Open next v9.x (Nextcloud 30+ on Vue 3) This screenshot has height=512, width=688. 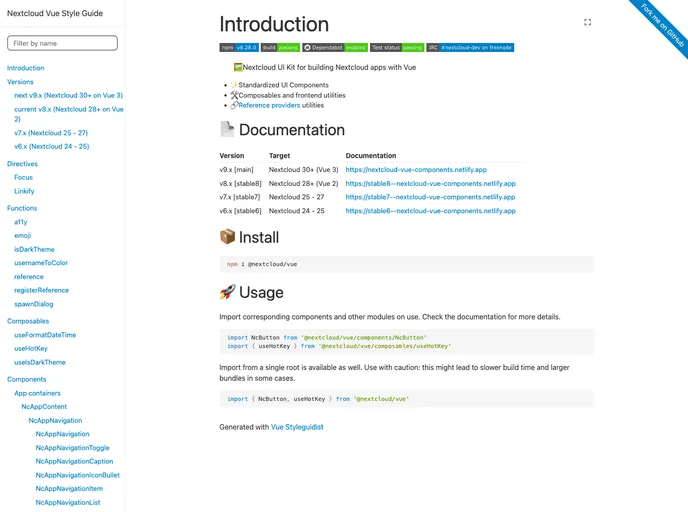68,95
